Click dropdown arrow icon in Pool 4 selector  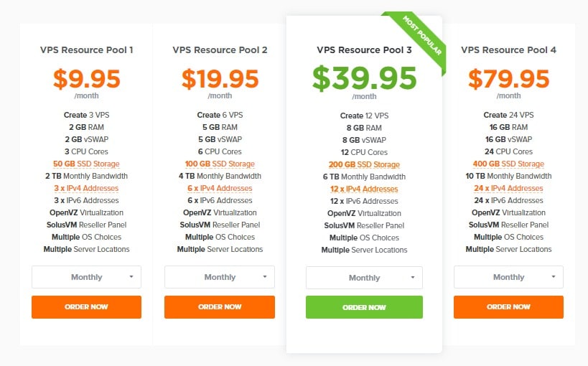(553, 277)
